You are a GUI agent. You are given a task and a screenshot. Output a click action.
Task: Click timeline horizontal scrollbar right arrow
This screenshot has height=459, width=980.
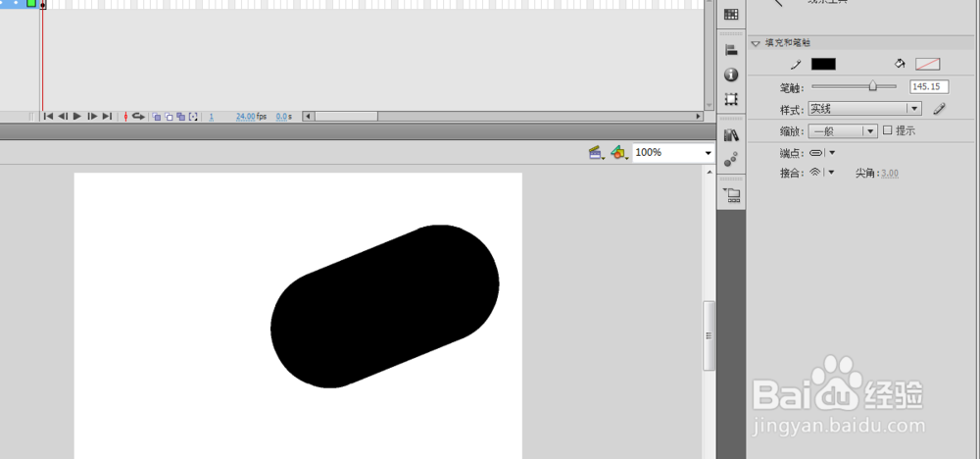(x=699, y=117)
